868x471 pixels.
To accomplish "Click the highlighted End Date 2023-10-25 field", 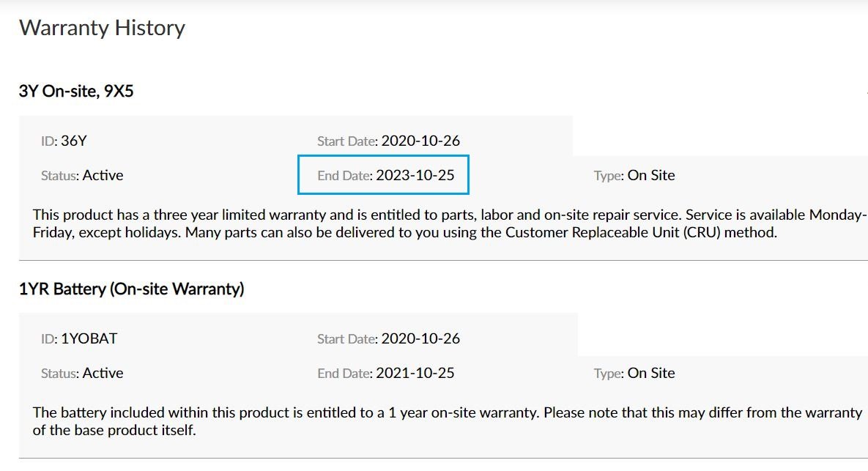I will pyautogui.click(x=383, y=175).
